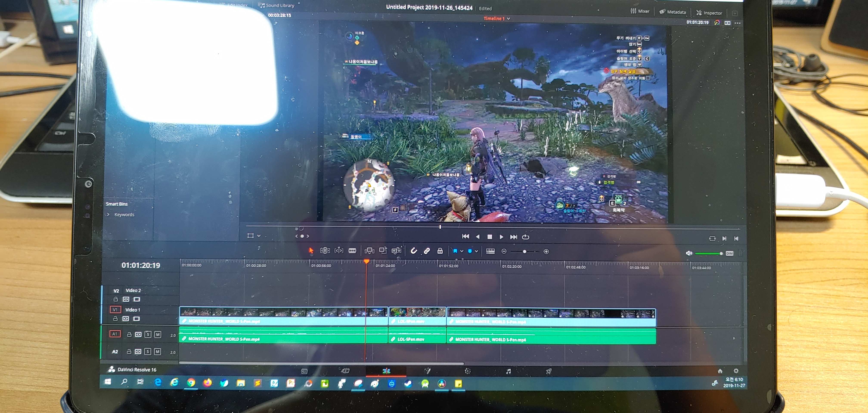
Task: Toggle Linked Selection chain icon
Action: coord(427,251)
